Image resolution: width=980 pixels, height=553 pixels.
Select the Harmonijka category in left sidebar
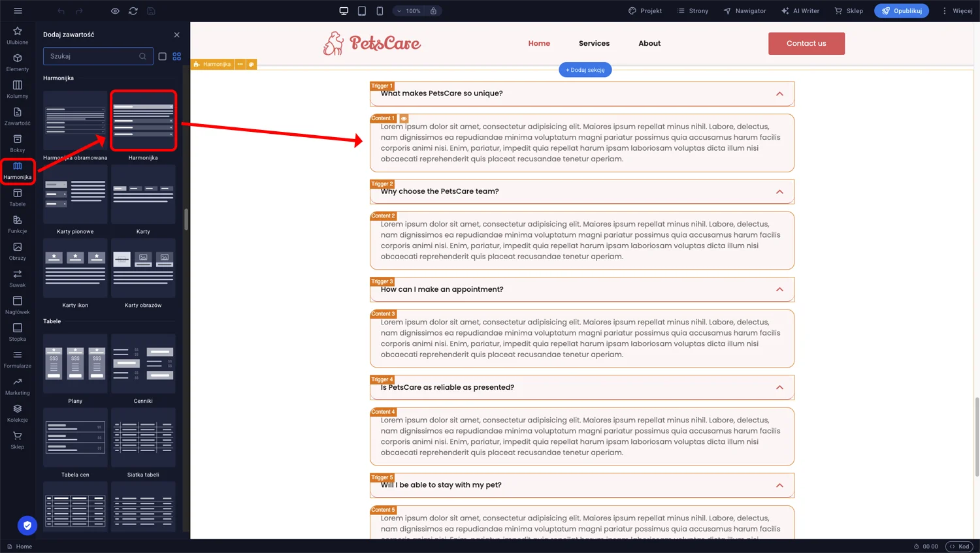pyautogui.click(x=17, y=170)
